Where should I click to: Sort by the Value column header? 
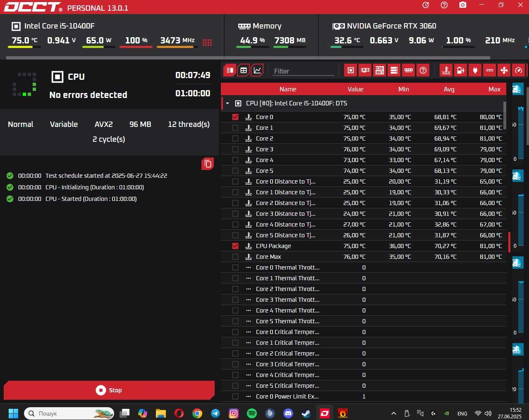click(355, 89)
